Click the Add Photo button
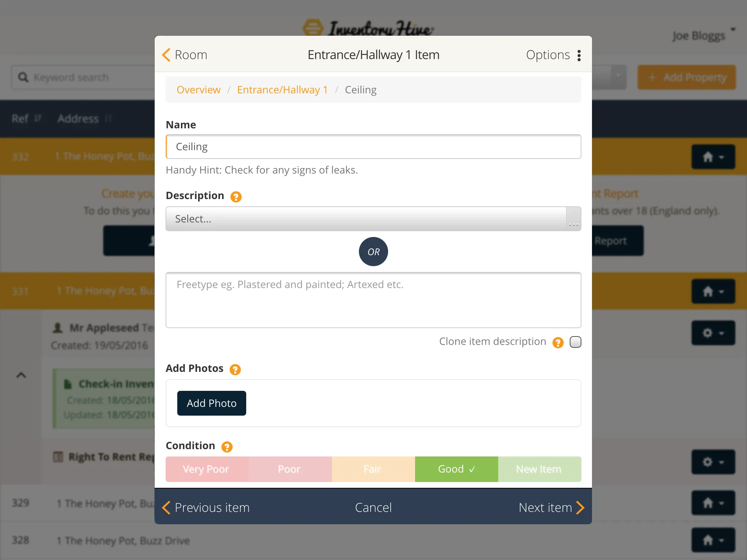747x560 pixels. click(x=212, y=403)
